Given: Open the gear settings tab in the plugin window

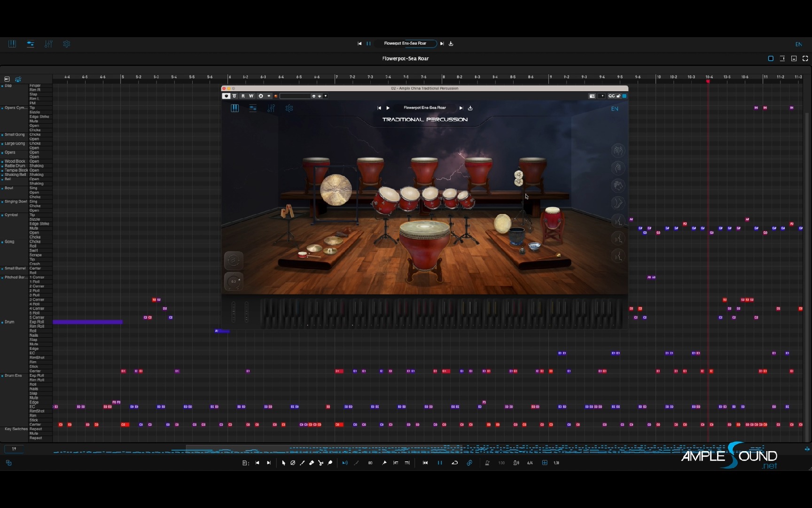Looking at the screenshot, I should (x=289, y=108).
